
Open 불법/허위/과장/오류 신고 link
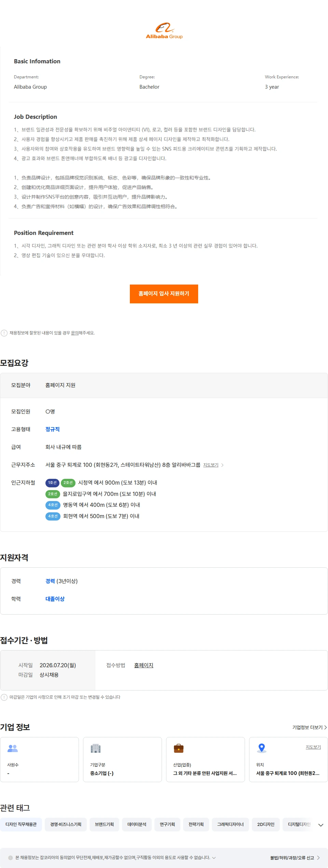[295, 858]
